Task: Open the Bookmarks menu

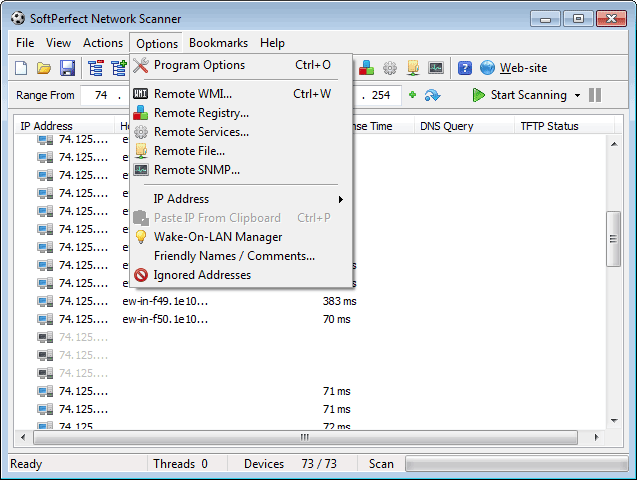Action: [219, 43]
